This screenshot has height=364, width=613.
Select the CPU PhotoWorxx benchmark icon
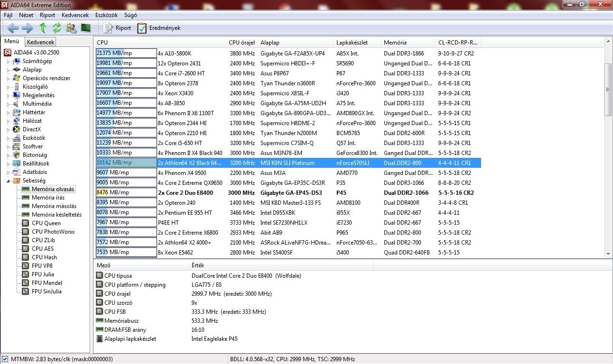pyautogui.click(x=26, y=232)
